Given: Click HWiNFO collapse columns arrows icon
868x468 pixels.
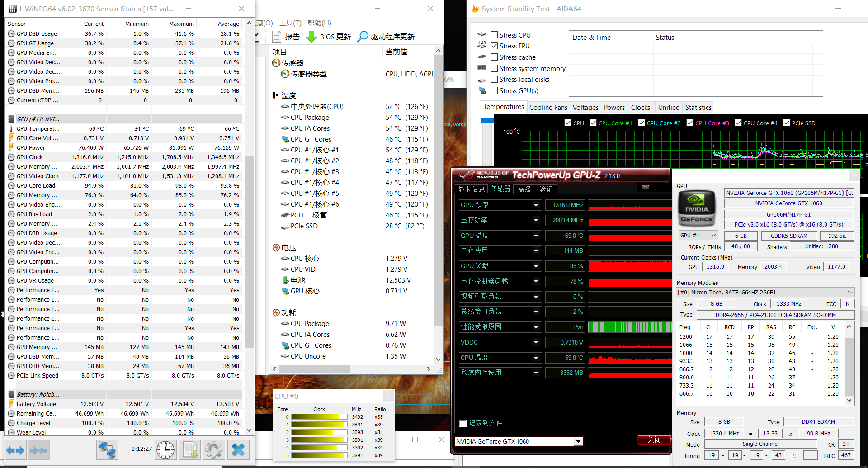Looking at the screenshot, I should [x=38, y=450].
